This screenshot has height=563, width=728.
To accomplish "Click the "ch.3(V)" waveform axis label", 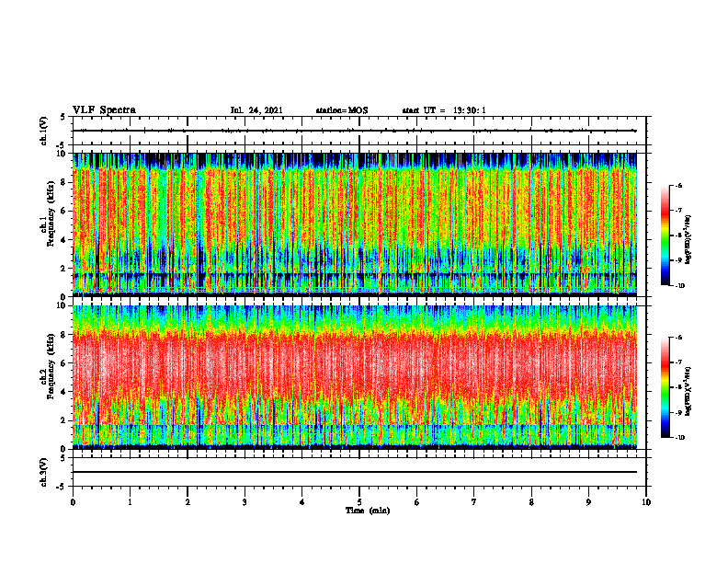I will click(44, 472).
